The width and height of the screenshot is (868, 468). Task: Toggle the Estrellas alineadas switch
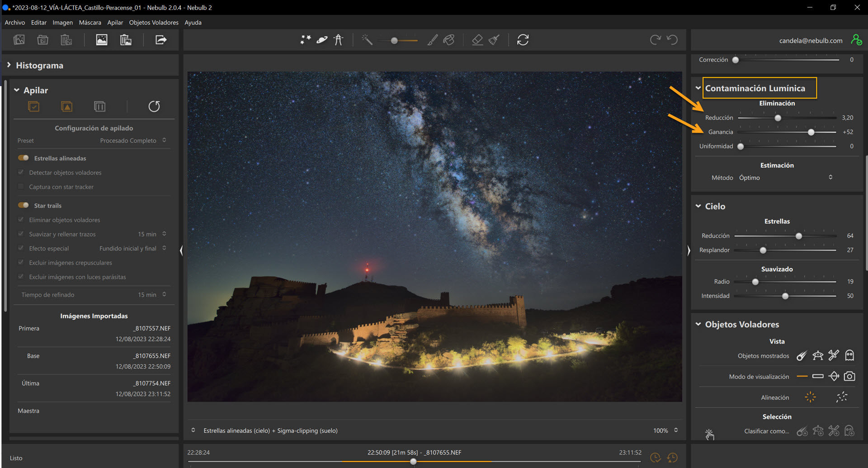[x=24, y=158]
